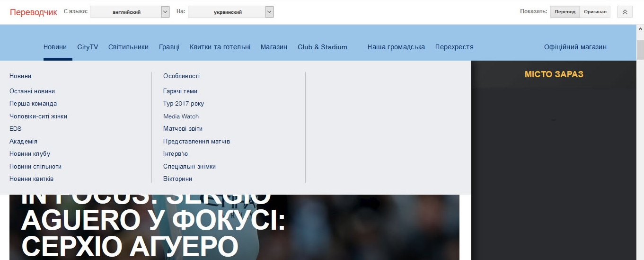Open the Новини navigation tab

(55, 47)
